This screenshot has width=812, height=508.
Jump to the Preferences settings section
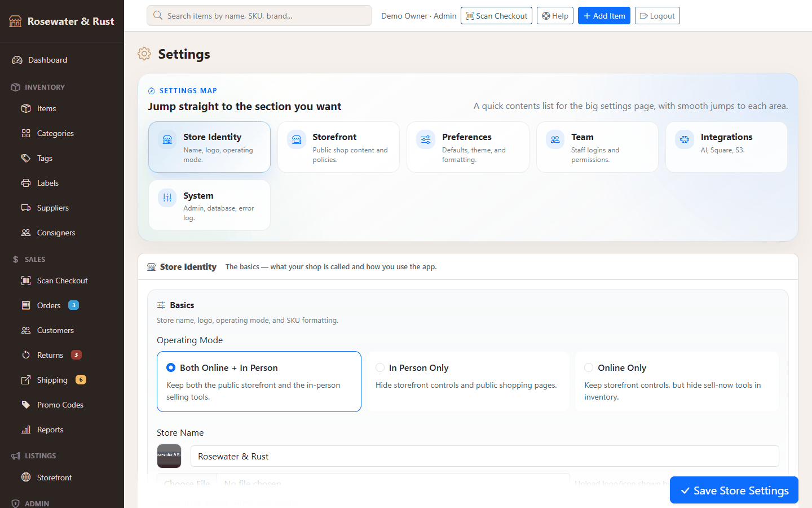point(468,147)
